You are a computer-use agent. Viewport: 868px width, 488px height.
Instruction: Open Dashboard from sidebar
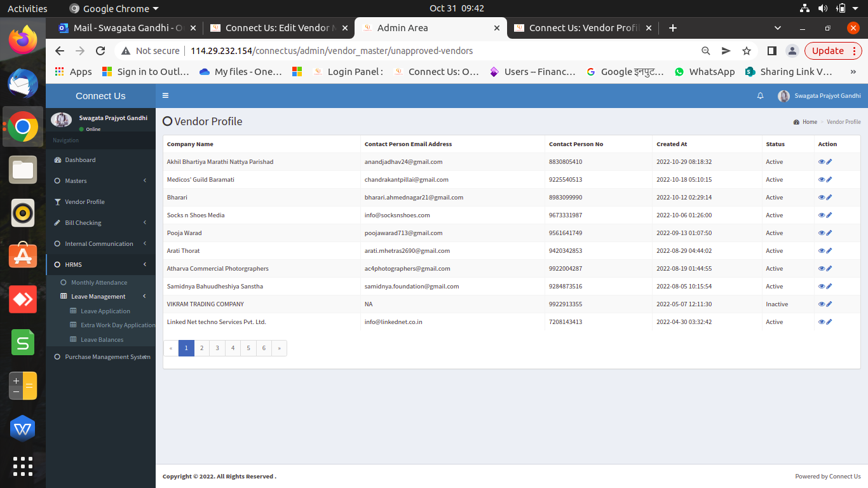(100, 160)
